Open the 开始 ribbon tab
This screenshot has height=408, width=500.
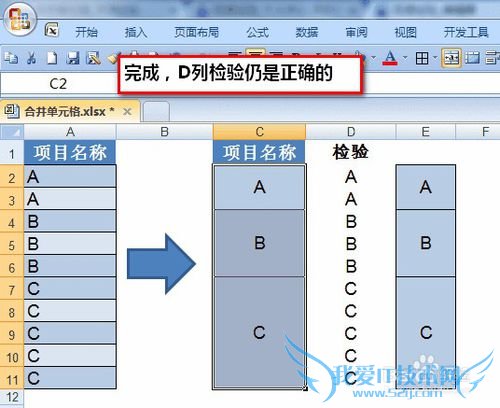86,32
